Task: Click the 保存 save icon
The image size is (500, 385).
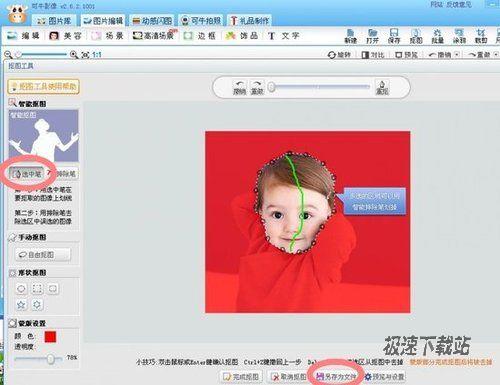Action: click(x=394, y=36)
